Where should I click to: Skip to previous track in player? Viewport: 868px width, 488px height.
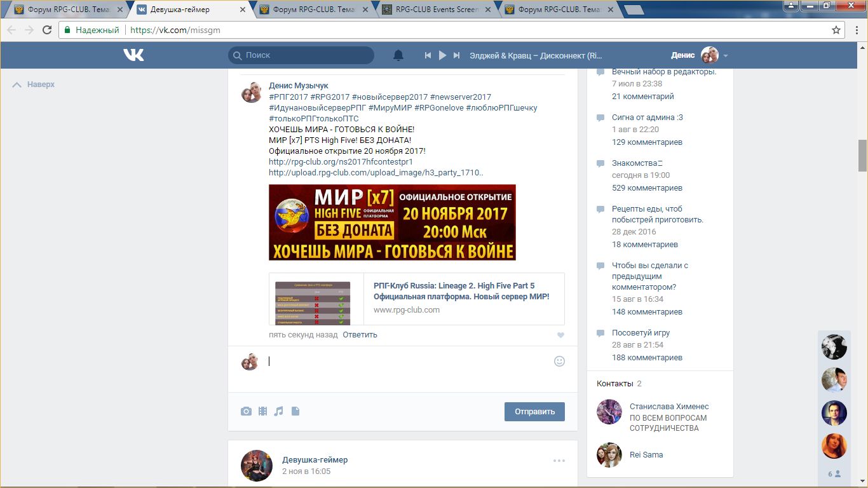click(x=428, y=55)
